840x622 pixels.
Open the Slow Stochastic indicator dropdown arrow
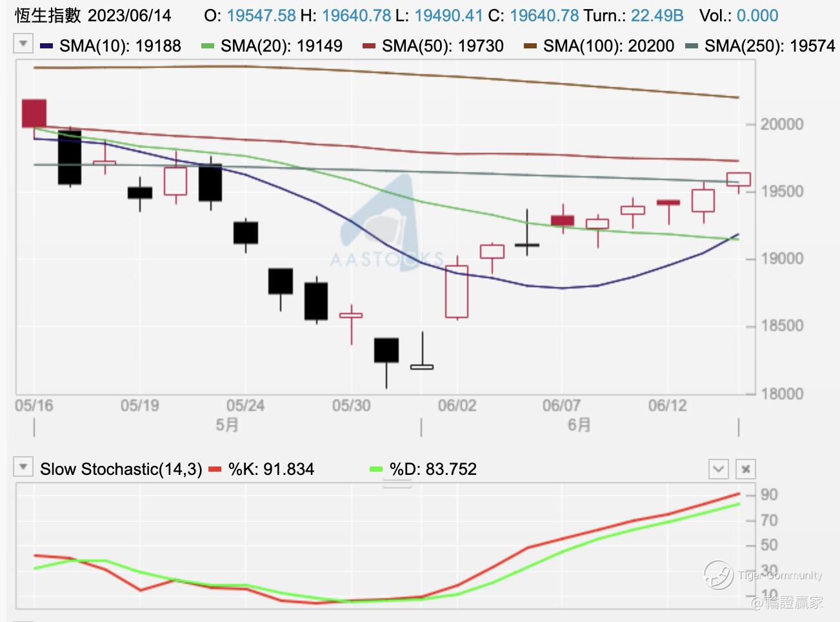pyautogui.click(x=23, y=467)
